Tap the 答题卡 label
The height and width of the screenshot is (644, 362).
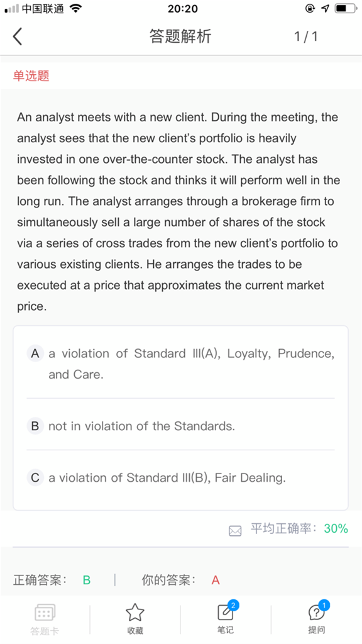[x=45, y=631]
